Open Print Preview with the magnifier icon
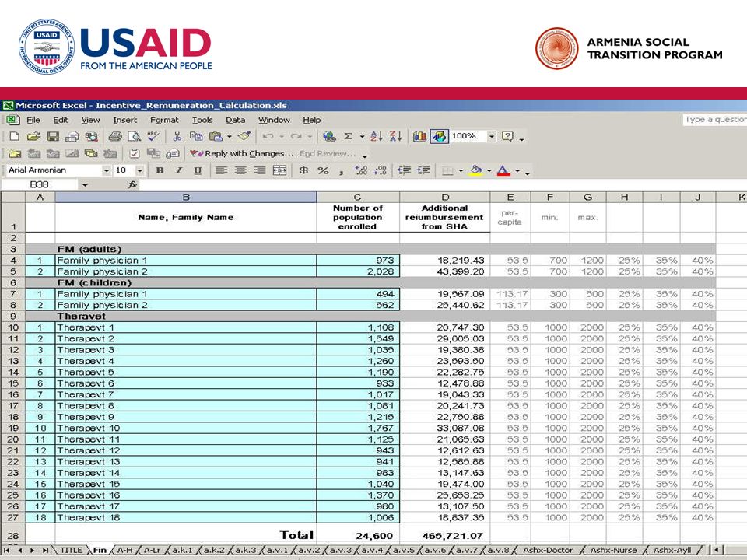Screen dimensions: 747x560 [135, 137]
